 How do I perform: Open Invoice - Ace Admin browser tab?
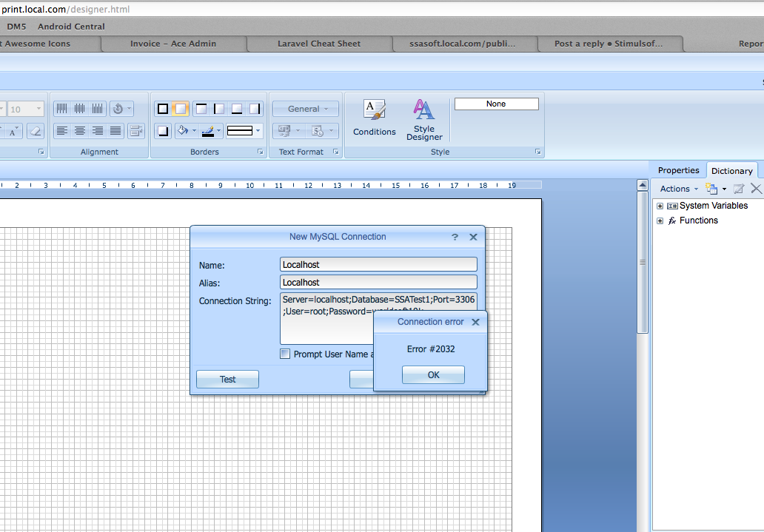[x=173, y=44]
